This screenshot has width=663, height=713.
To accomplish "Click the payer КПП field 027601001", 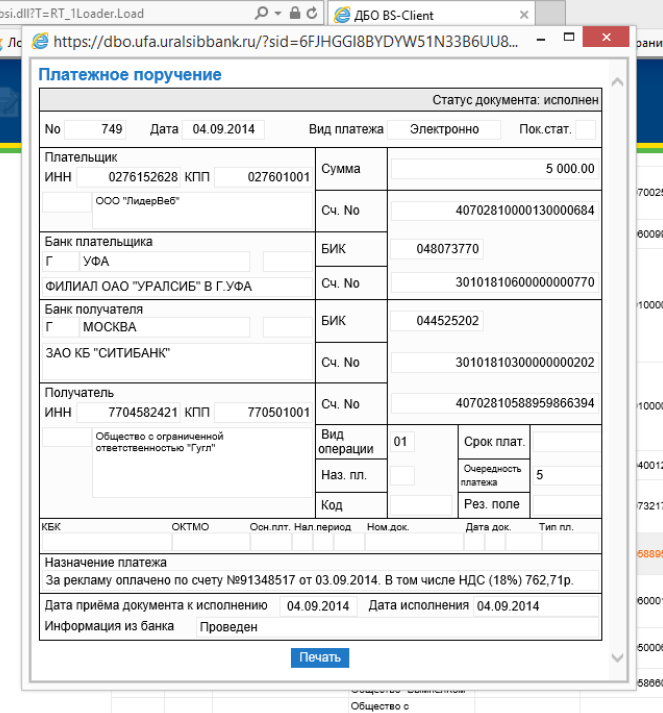I will coord(263,177).
